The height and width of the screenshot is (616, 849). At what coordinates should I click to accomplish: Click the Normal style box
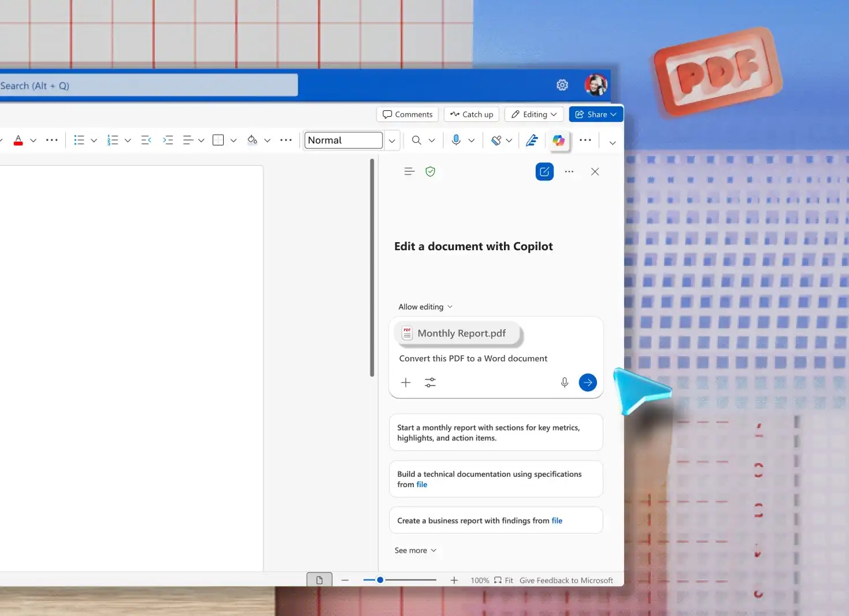click(x=343, y=140)
